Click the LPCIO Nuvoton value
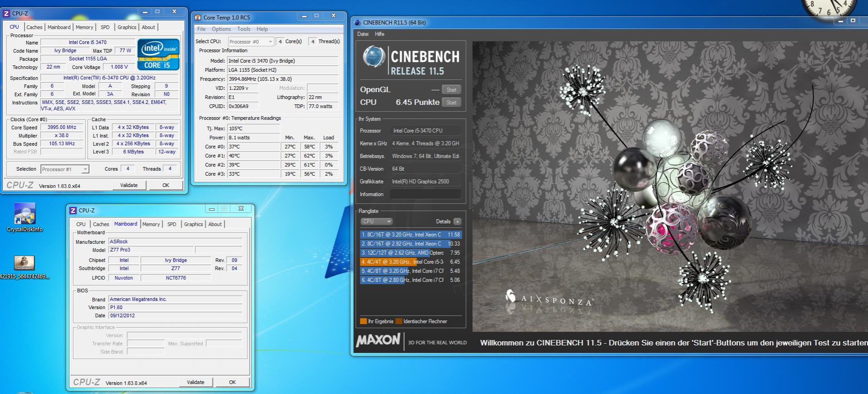This screenshot has height=394, width=868. click(x=124, y=278)
